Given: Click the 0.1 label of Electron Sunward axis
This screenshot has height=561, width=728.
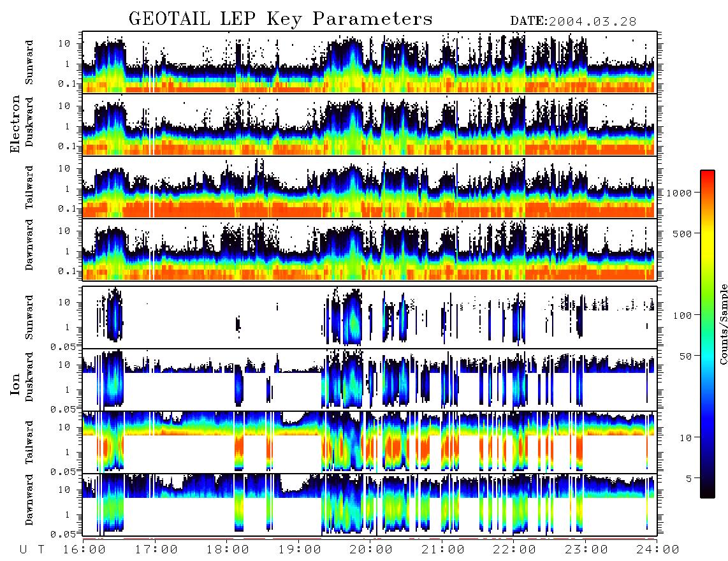Looking at the screenshot, I should tap(68, 84).
